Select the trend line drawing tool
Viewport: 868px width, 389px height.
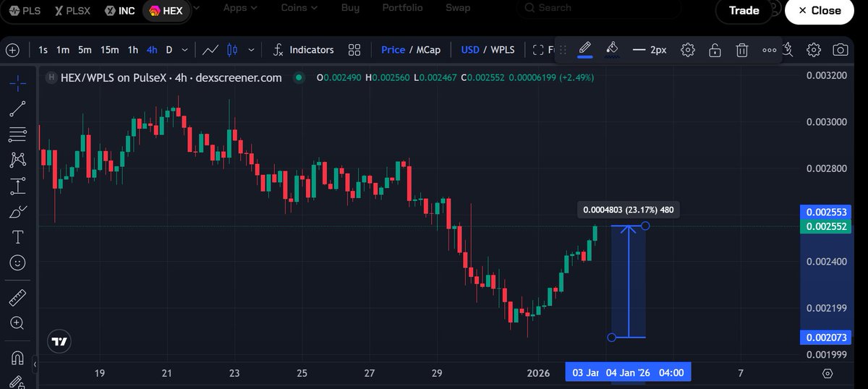18,108
